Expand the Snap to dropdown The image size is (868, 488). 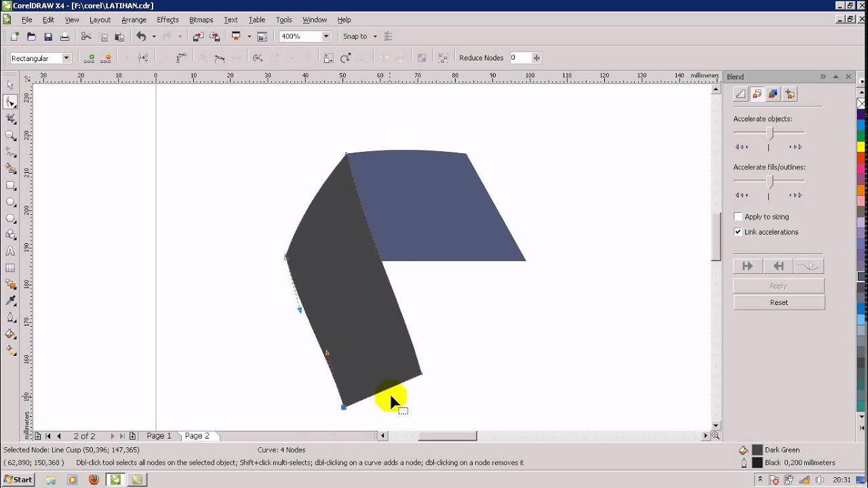coord(375,37)
